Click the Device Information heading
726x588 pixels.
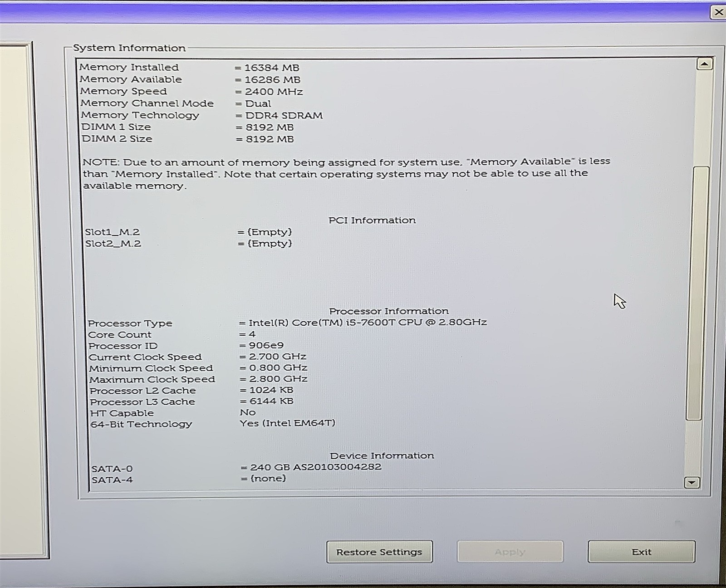pos(382,456)
